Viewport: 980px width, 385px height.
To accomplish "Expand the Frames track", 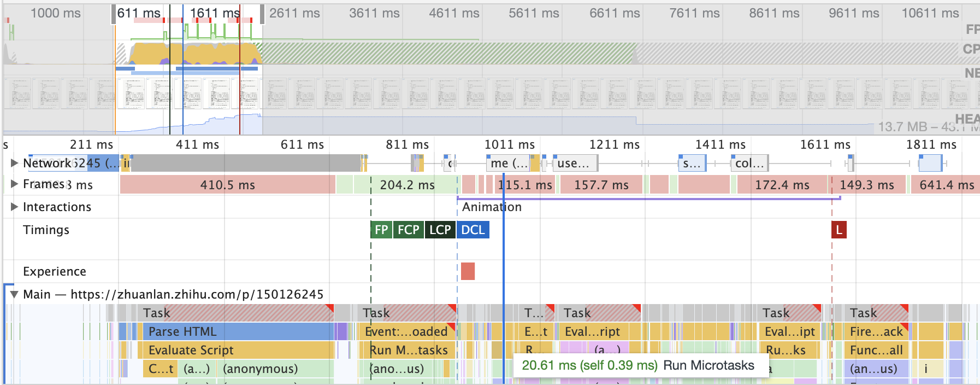I will point(14,184).
